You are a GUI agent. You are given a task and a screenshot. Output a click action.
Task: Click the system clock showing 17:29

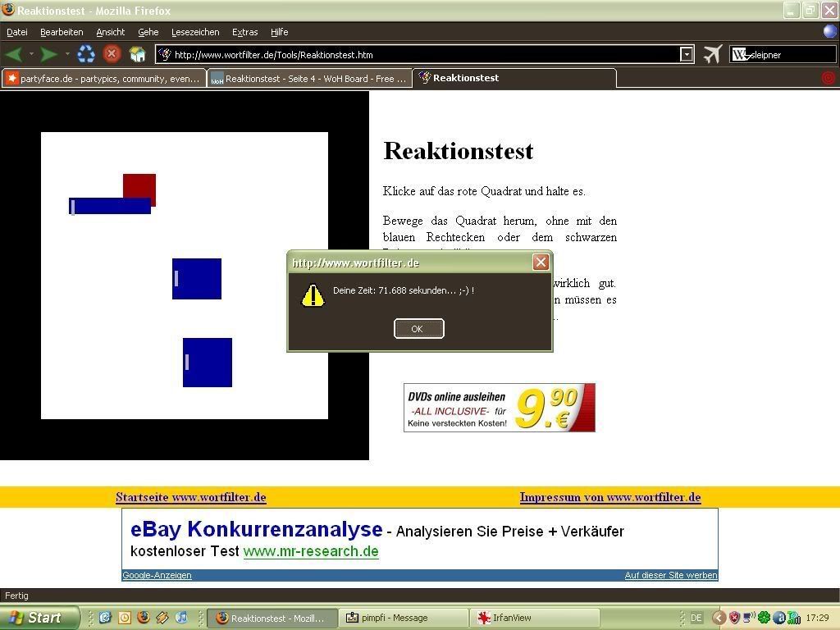(x=817, y=618)
